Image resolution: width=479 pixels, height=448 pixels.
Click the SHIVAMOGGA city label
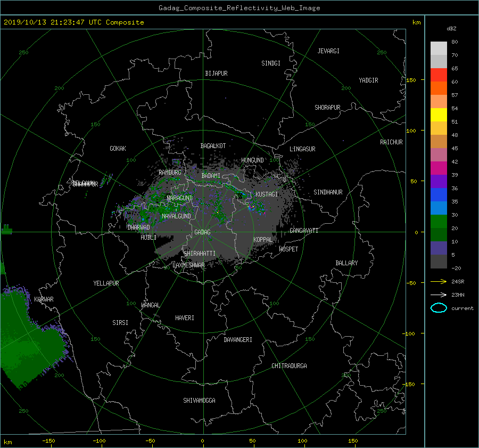coord(199,400)
